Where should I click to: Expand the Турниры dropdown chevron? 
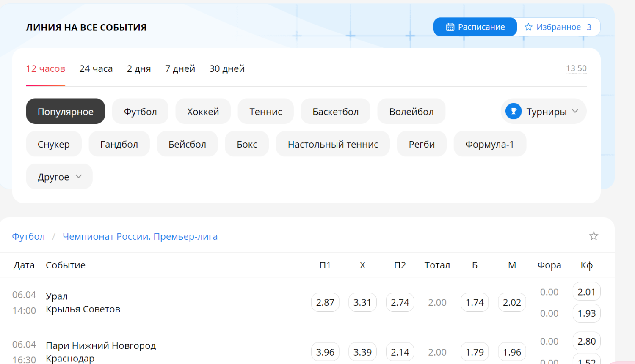tap(575, 111)
